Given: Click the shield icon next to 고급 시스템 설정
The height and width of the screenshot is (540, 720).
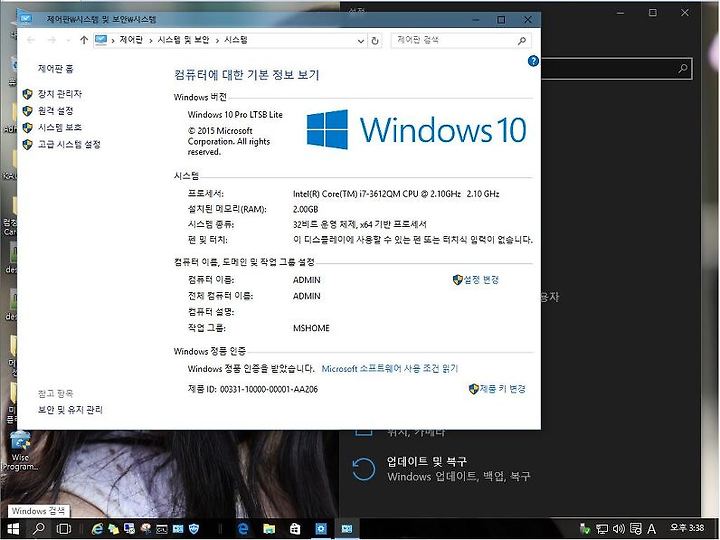Looking at the screenshot, I should point(28,145).
